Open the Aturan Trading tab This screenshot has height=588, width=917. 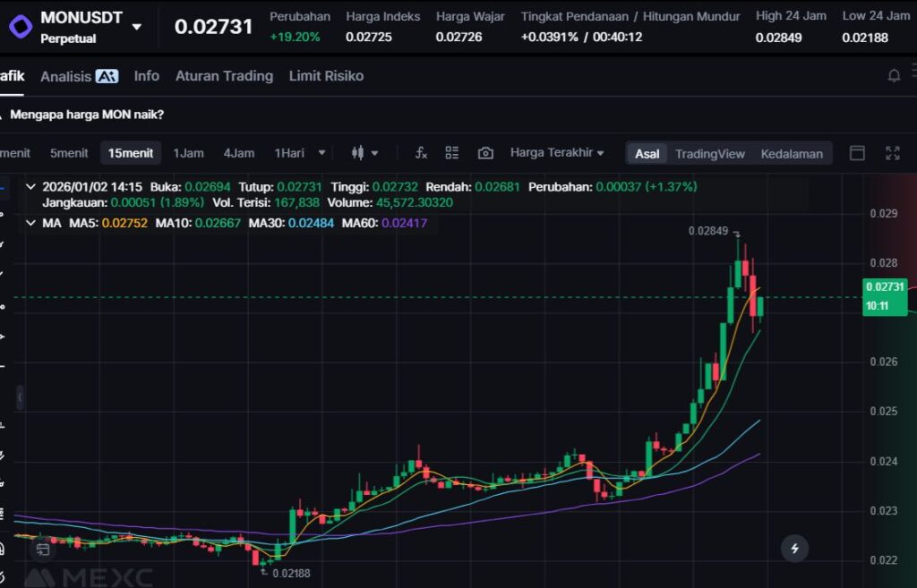tap(224, 76)
